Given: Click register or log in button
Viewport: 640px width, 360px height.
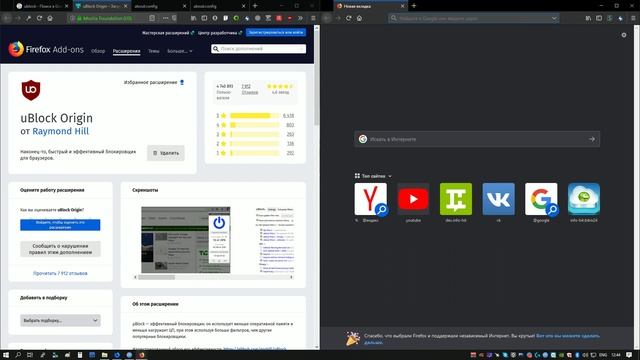Looking at the screenshot, I should point(276,32).
